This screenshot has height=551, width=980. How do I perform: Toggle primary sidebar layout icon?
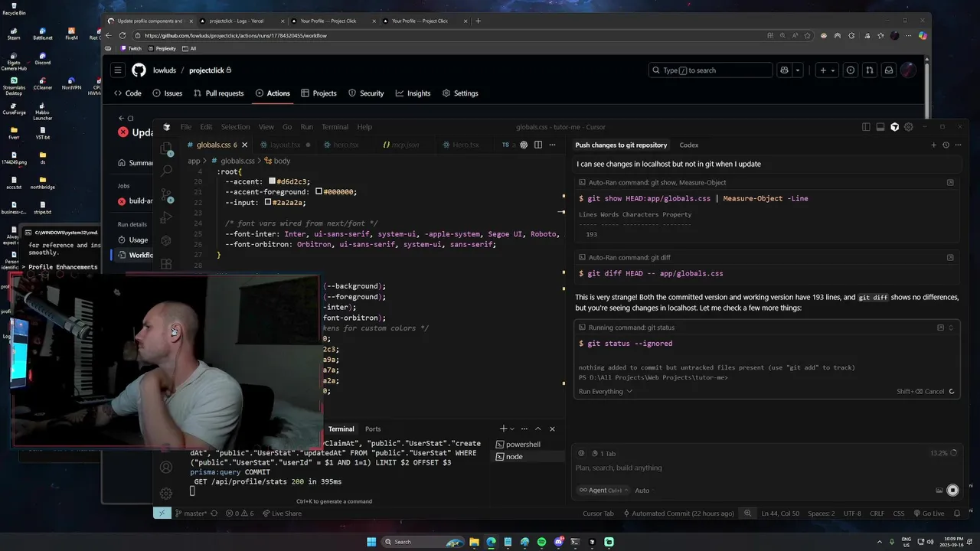[866, 127]
